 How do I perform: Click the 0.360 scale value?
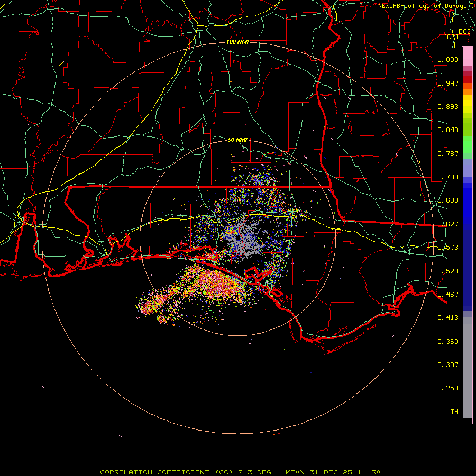click(x=448, y=342)
